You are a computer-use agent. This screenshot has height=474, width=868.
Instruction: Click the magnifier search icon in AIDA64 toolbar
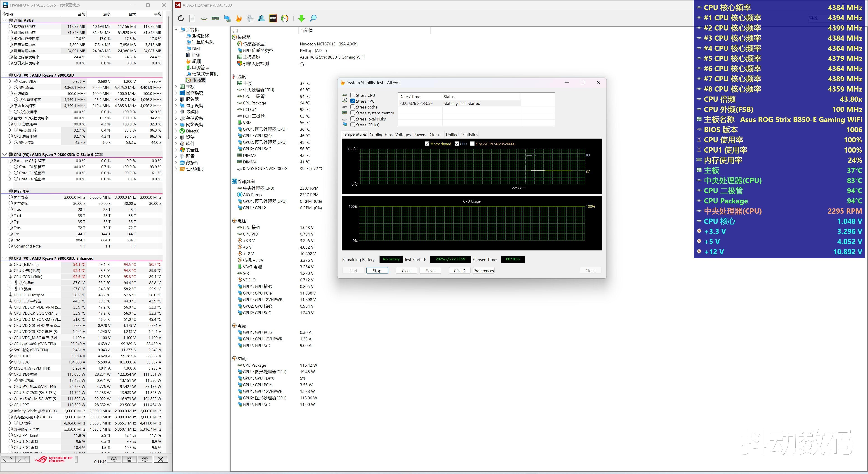point(313,19)
